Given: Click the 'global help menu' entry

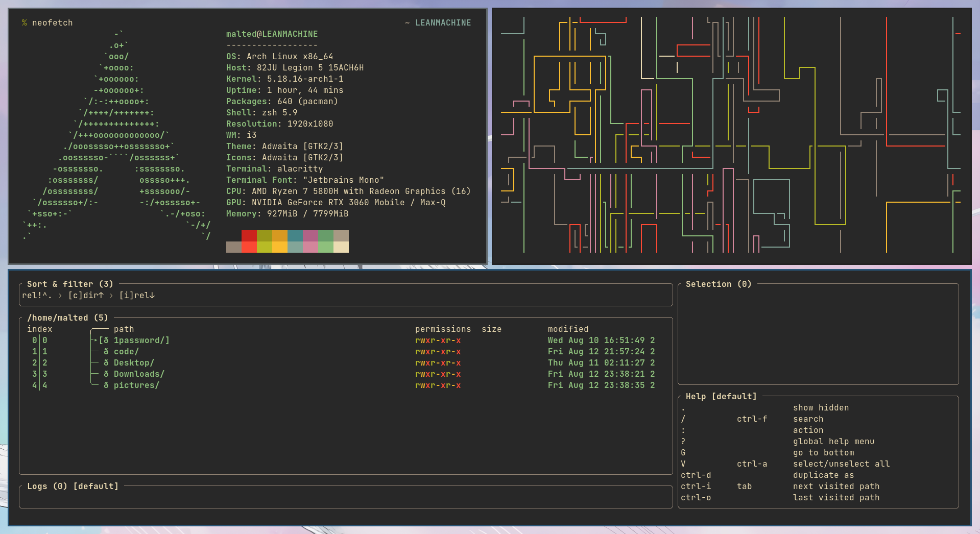Looking at the screenshot, I should tap(833, 442).
